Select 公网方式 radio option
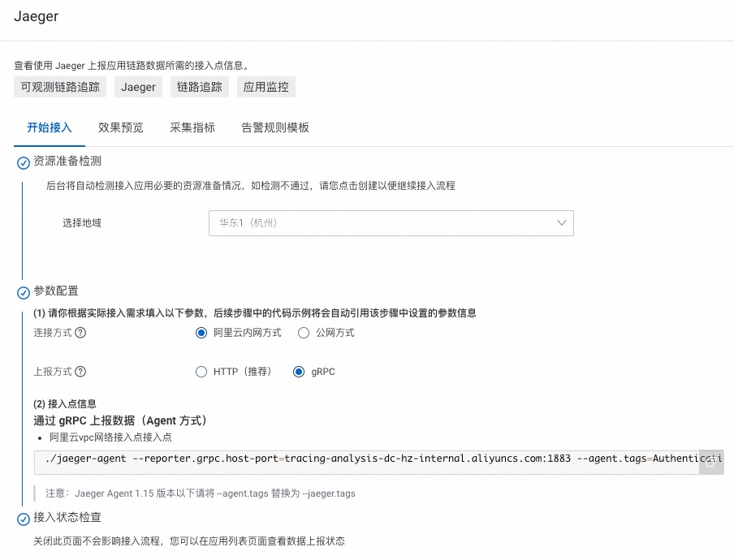The image size is (734, 560). tap(304, 333)
